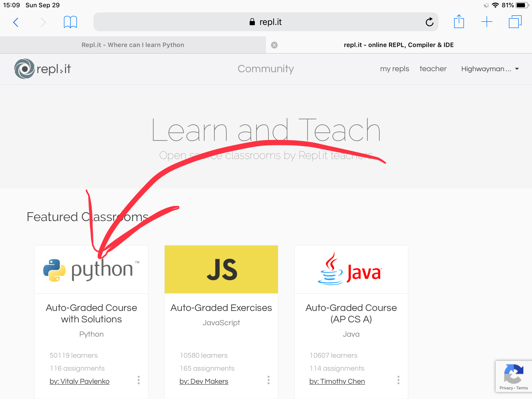Viewport: 532px width, 399px height.
Task: Click the repl.it address bar
Action: pos(266,22)
